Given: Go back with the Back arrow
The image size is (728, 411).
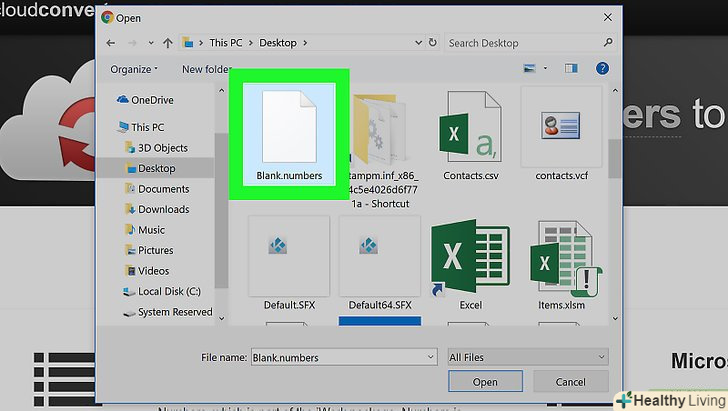Looking at the screenshot, I should coord(110,43).
